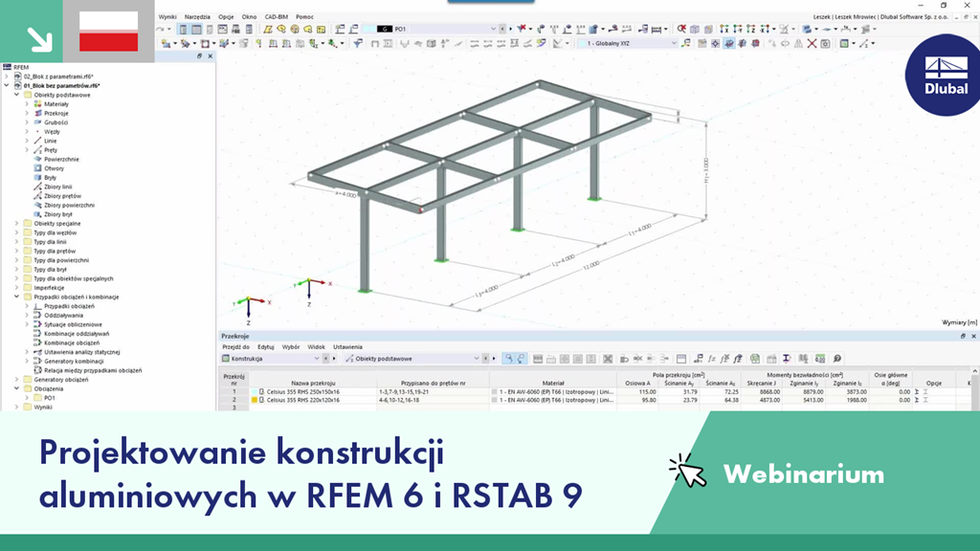Open the Wyniki menu
Viewport: 980px width, 551px height.
[167, 17]
